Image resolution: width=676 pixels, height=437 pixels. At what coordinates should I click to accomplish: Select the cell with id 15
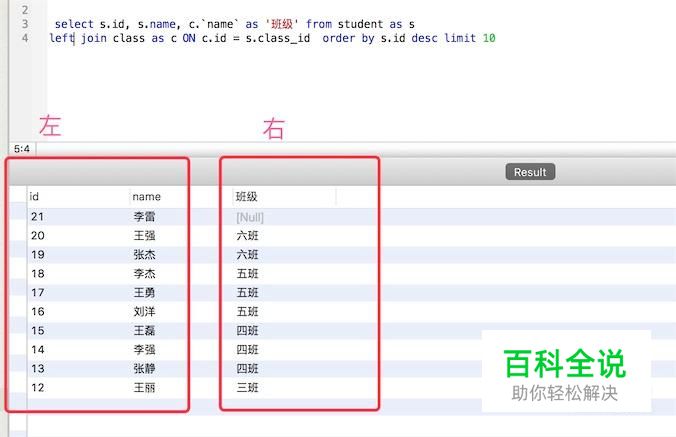38,331
